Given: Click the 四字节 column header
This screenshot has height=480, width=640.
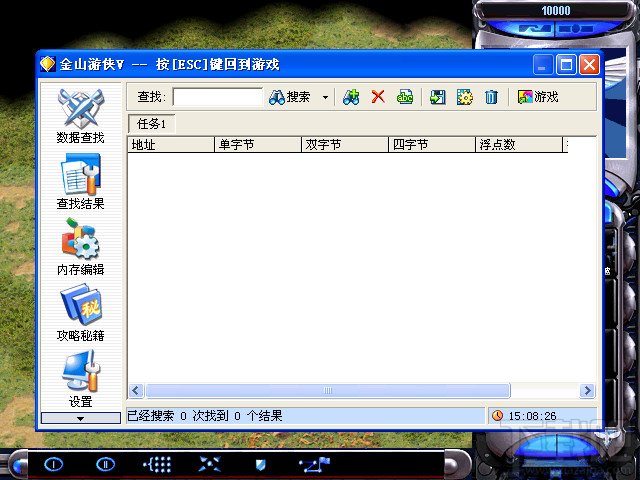Looking at the screenshot, I should pos(432,144).
